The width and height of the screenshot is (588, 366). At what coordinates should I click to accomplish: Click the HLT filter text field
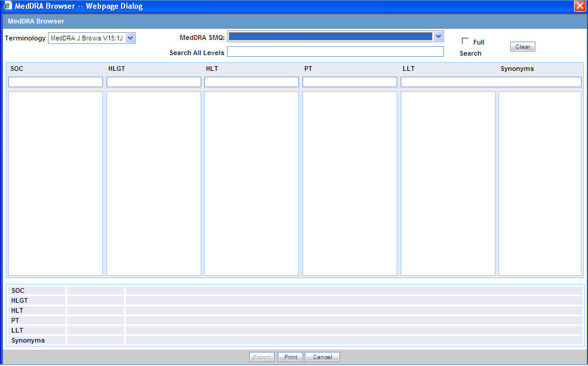[x=252, y=82]
